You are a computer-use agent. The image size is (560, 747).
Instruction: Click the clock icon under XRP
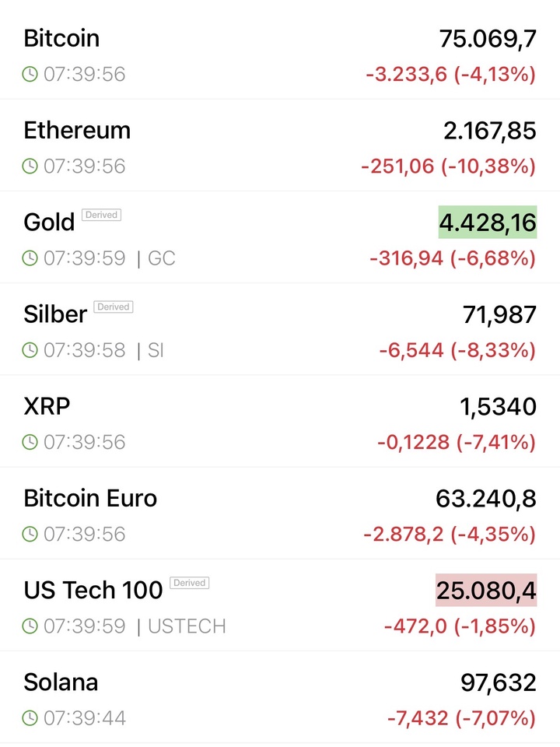pos(30,442)
